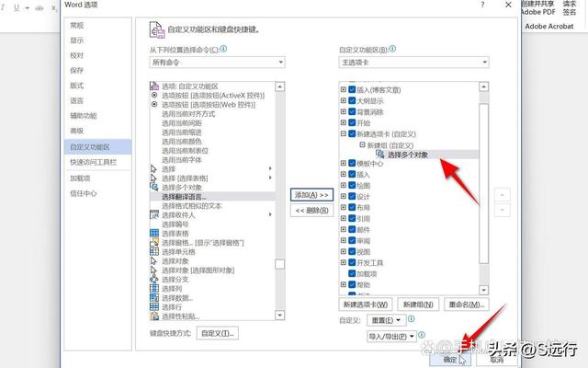Click the Underline icon in Word ribbon behind
The height and width of the screenshot is (368, 588).
coord(17,7)
